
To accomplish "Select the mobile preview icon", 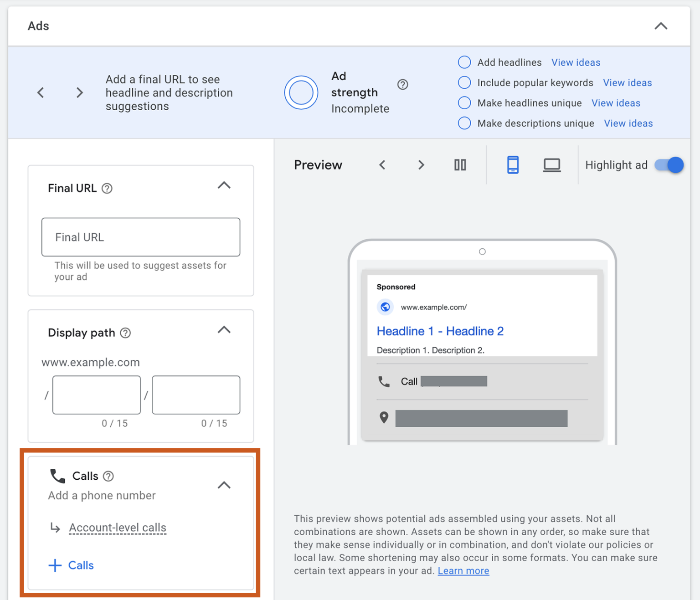I will tap(513, 165).
